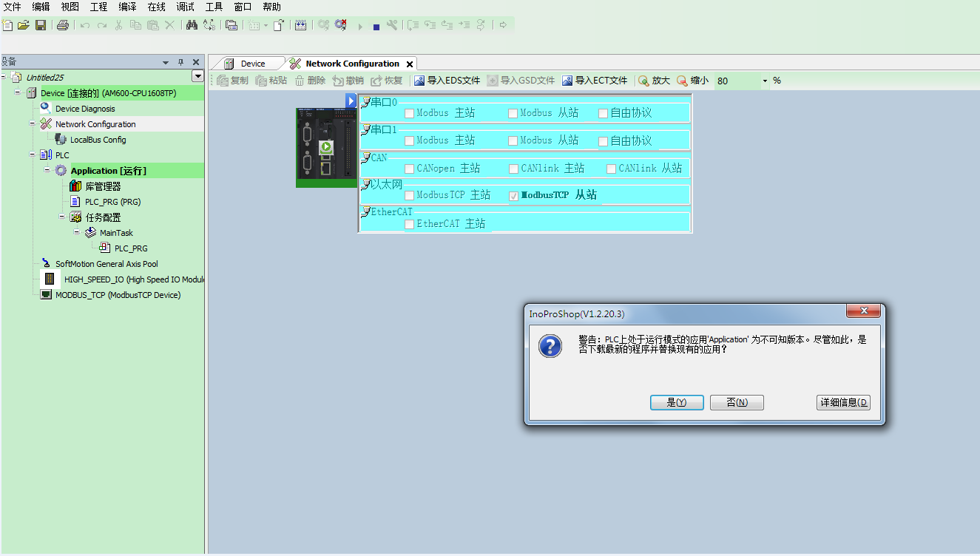Click the 缩小 zoom-out magnifier icon

click(x=682, y=81)
